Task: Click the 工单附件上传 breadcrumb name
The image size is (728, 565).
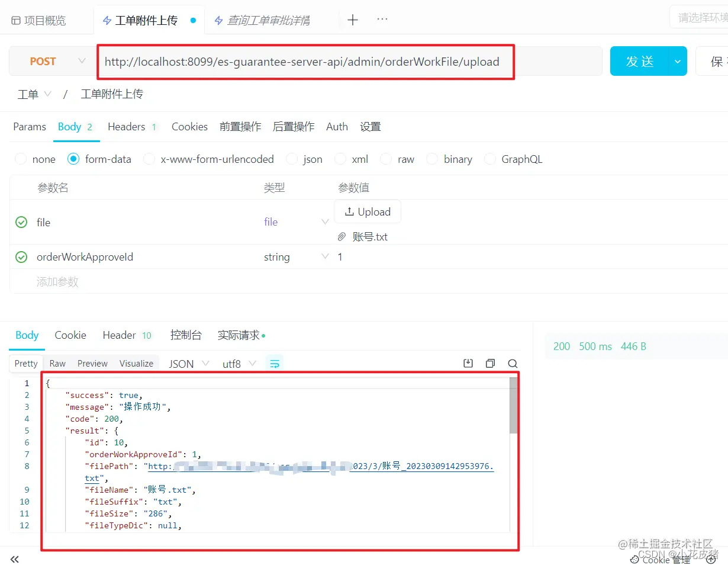Action: click(x=112, y=94)
